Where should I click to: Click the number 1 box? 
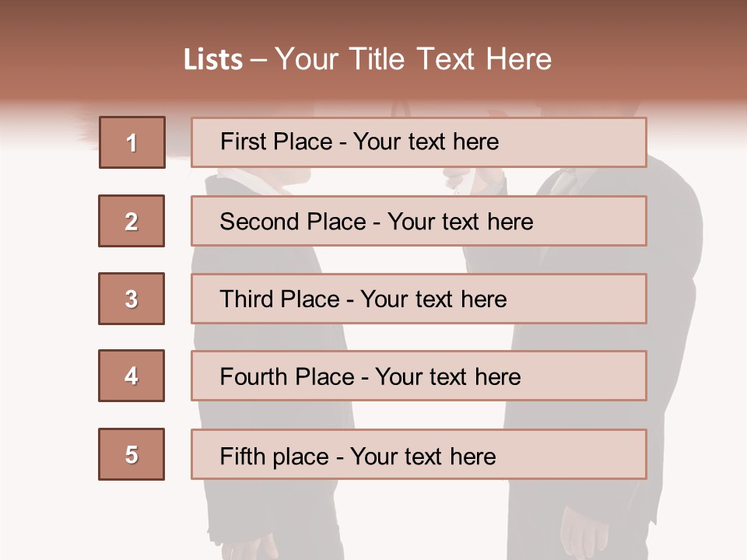[132, 142]
